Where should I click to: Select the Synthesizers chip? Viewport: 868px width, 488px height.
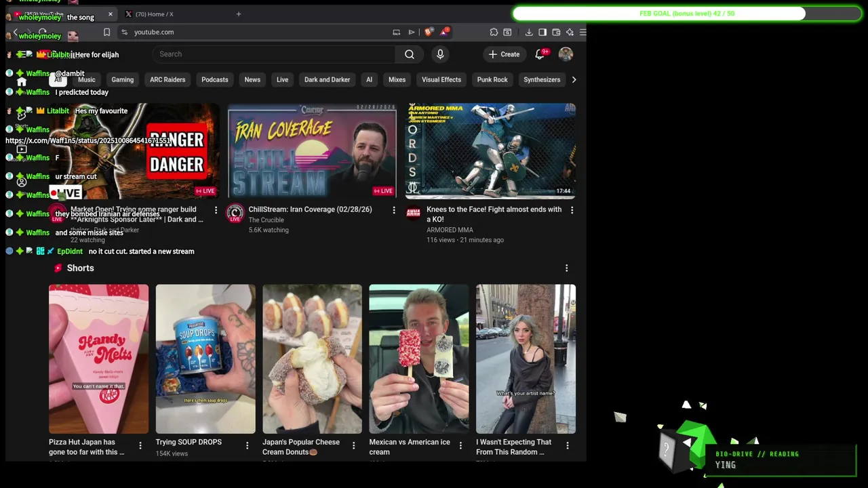click(542, 80)
